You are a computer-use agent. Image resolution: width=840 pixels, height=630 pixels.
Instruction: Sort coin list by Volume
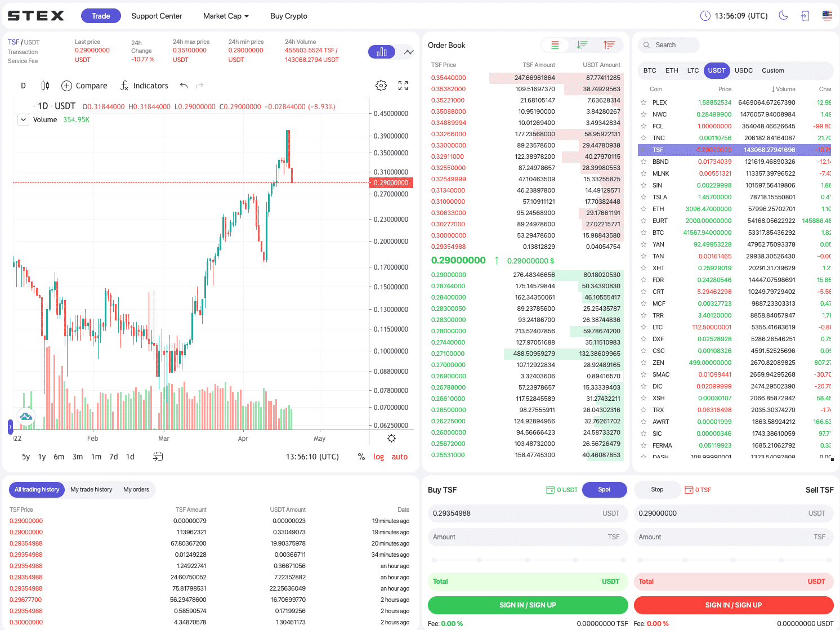pos(783,89)
